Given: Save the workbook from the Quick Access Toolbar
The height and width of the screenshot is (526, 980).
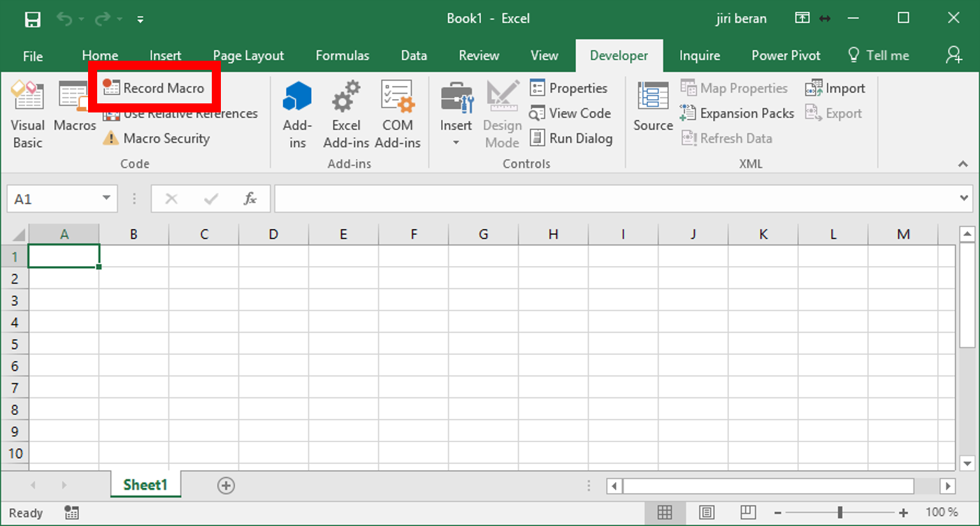Looking at the screenshot, I should pyautogui.click(x=33, y=19).
